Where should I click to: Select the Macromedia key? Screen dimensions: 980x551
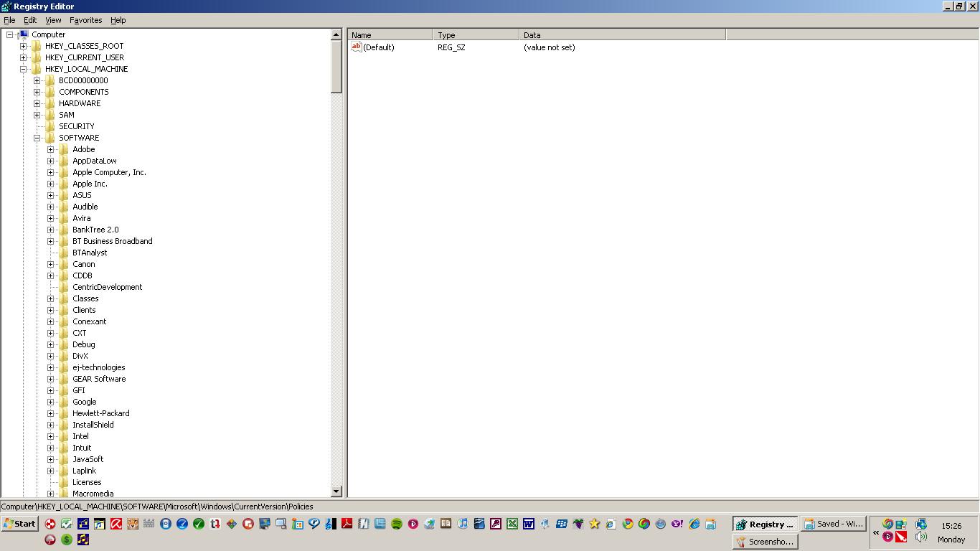tap(93, 494)
